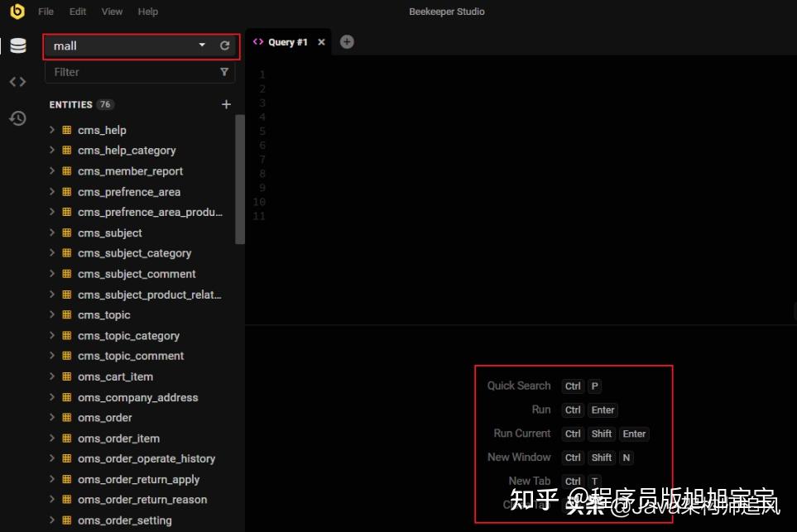Expand the cms_help_category table
Viewport: 797px width, 532px height.
pos(52,150)
